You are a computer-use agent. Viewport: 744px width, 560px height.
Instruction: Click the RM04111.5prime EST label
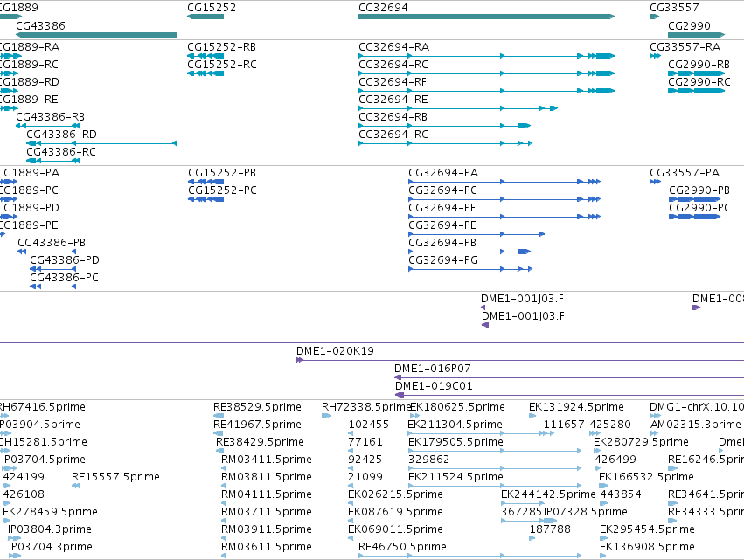coord(266,494)
